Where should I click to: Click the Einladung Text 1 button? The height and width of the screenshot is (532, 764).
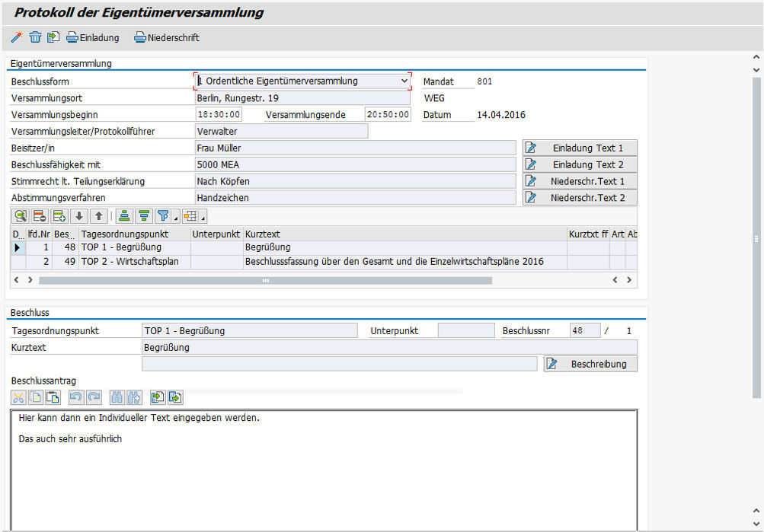tap(580, 148)
